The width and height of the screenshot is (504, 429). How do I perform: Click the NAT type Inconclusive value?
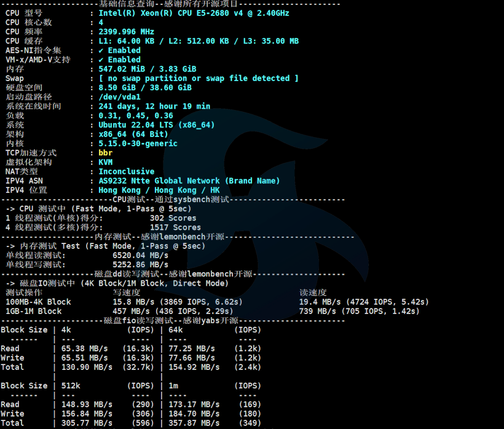127,171
